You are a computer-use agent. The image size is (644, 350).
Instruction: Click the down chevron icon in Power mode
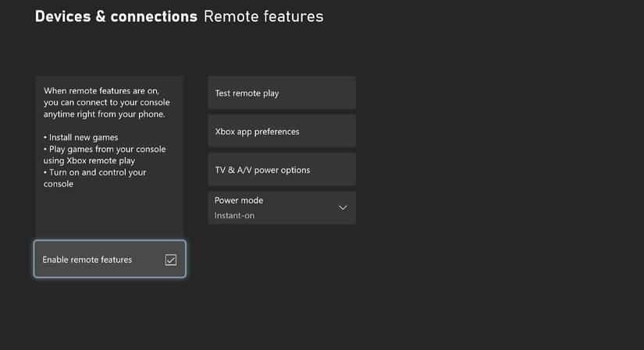(343, 207)
